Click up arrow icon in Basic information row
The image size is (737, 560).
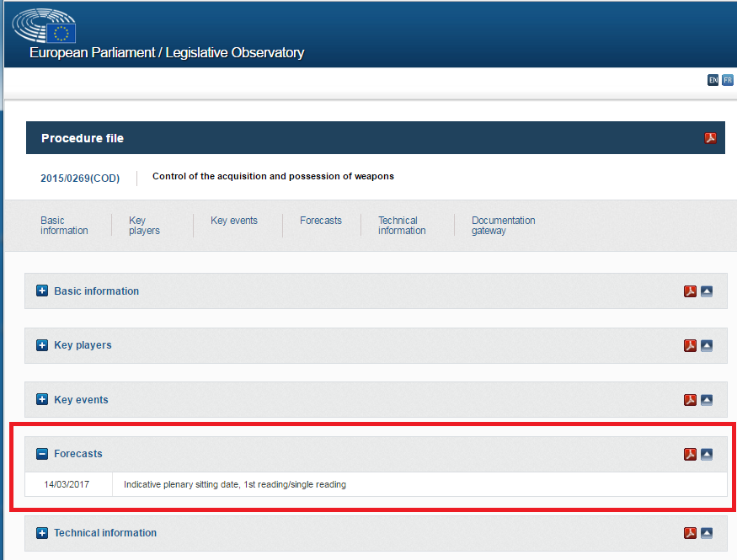pos(707,291)
